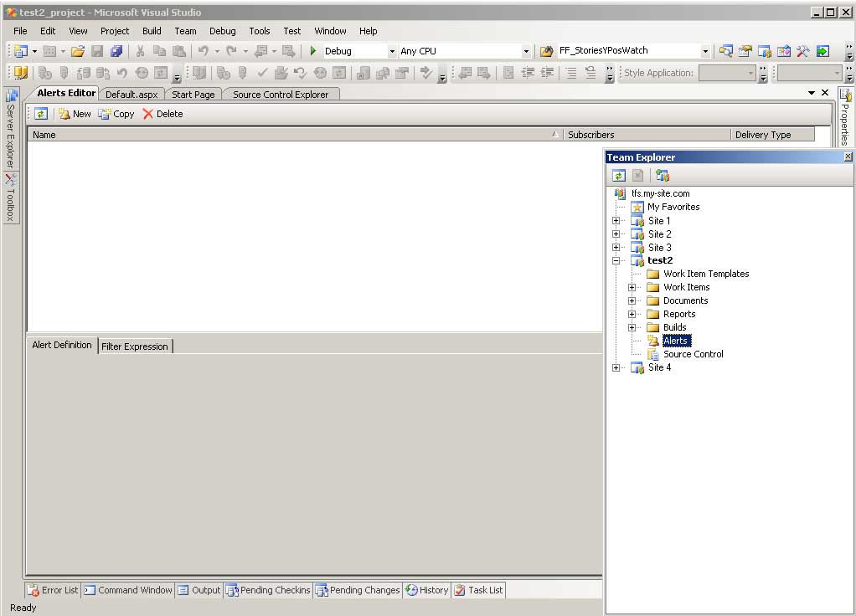856x616 pixels.
Task: Click the New Project toolbar icon
Action: click(x=21, y=51)
